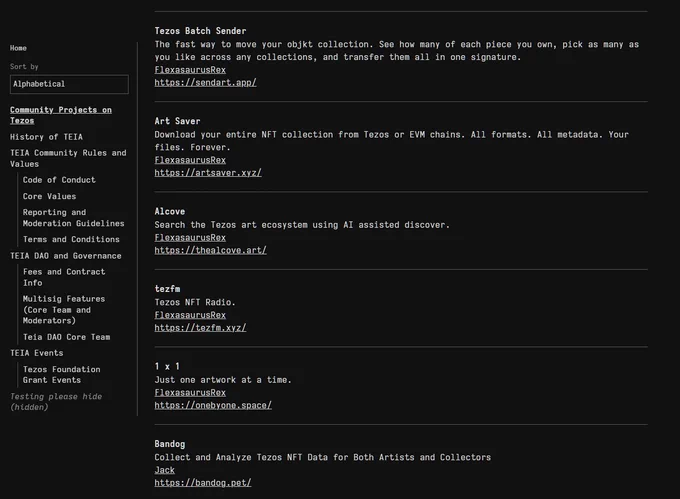Open Multisig Features (Core Team and Moderators)
680x499 pixels.
(64, 310)
